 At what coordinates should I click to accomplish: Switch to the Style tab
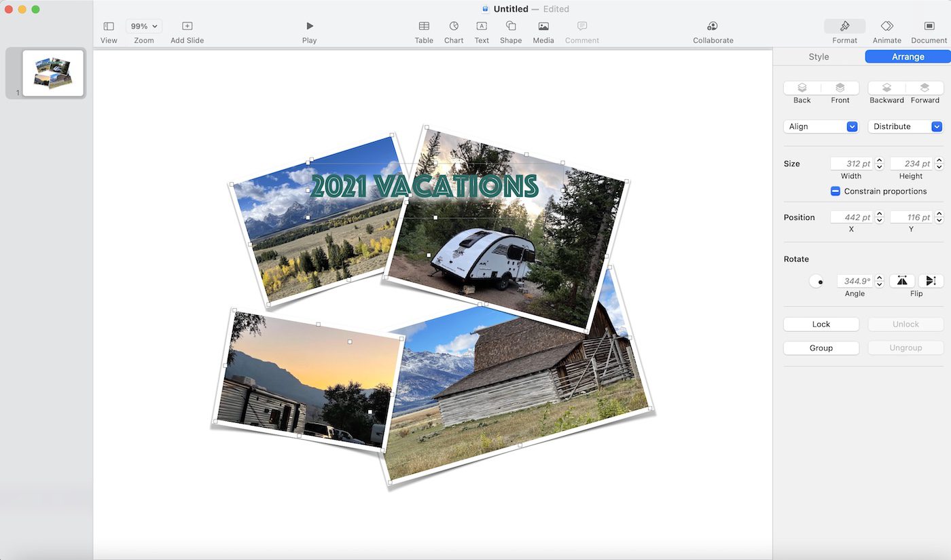click(819, 57)
